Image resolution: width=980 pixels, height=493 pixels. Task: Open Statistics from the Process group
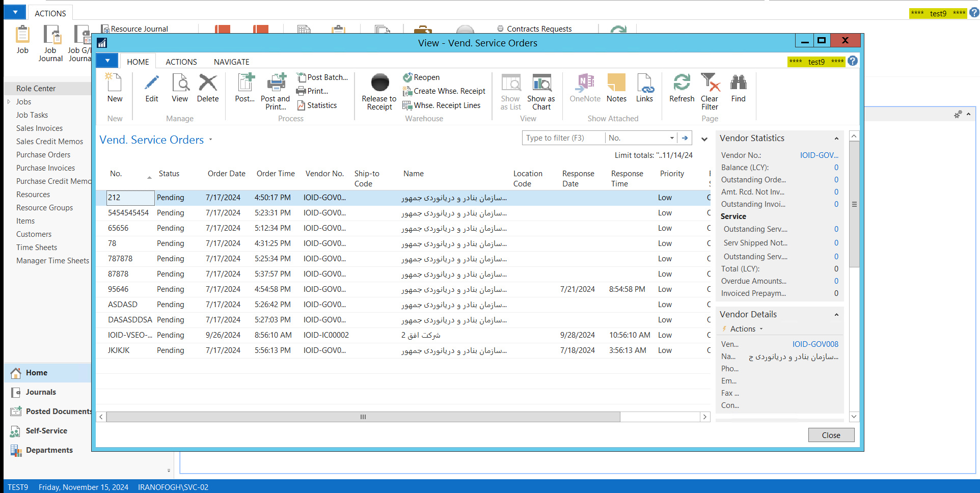click(317, 105)
